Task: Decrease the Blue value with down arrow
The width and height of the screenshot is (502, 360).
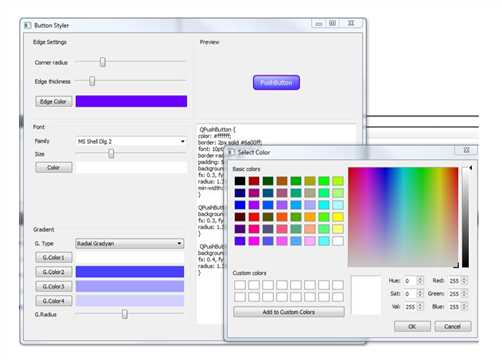Action: tap(465, 309)
